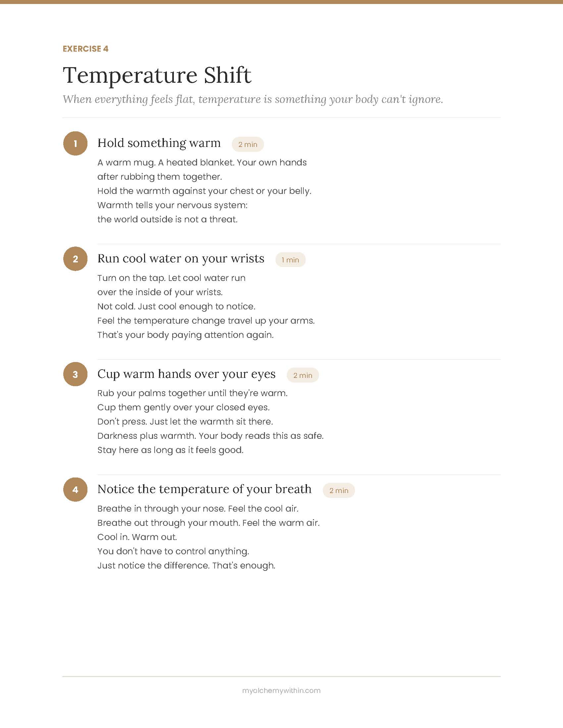563x728 pixels.
Task: Click the step 3 numbered circle
Action: tap(76, 374)
